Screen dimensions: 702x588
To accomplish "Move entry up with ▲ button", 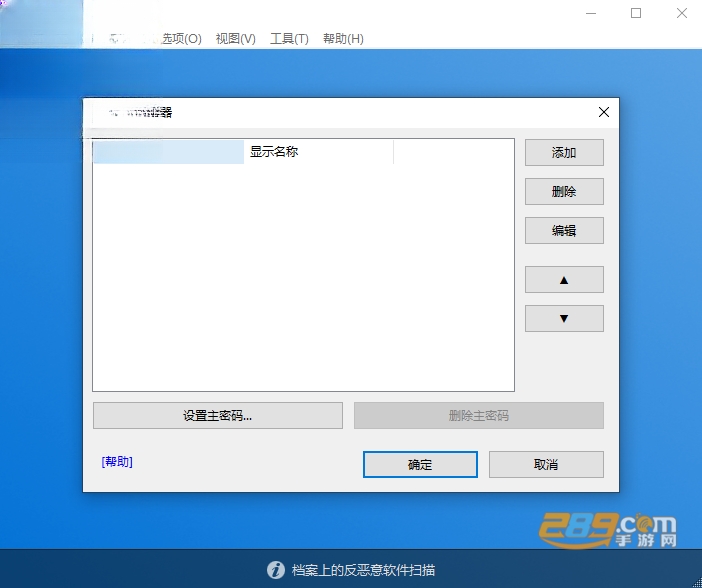I will click(x=564, y=280).
